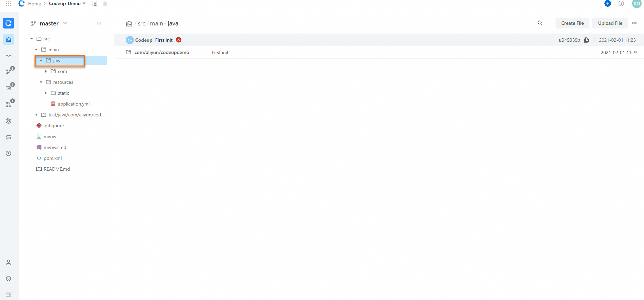The width and height of the screenshot is (644, 300).
Task: Expand the left sidebar menu
Action: pos(8,295)
